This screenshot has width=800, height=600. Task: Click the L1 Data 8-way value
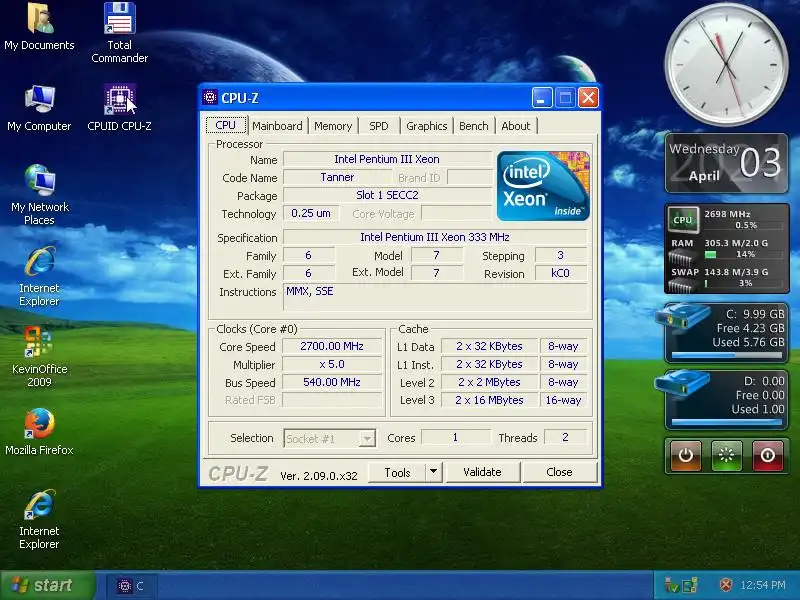click(563, 346)
